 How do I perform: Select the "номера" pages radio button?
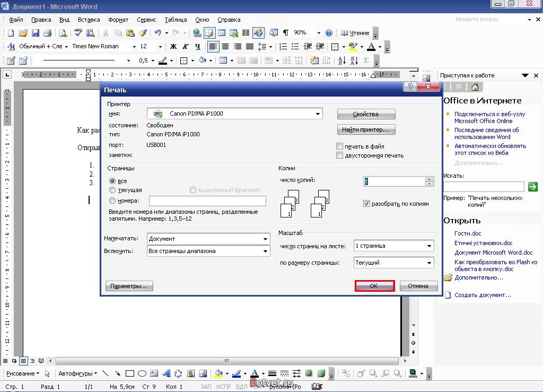click(x=112, y=201)
